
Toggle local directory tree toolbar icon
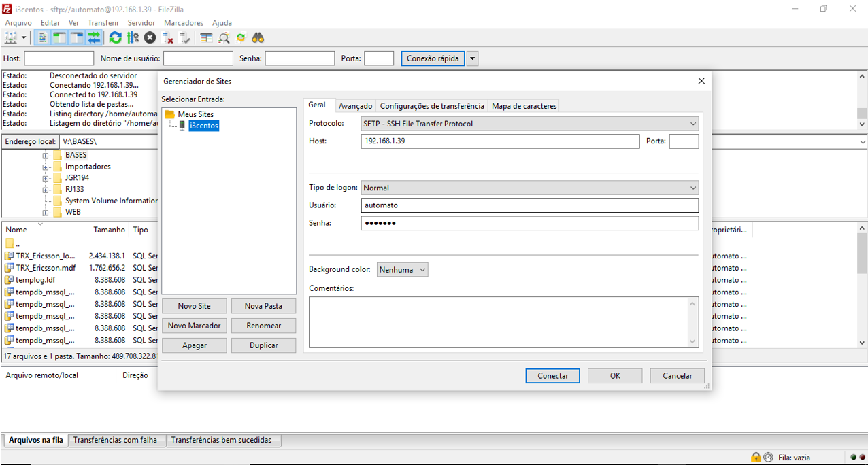point(59,38)
